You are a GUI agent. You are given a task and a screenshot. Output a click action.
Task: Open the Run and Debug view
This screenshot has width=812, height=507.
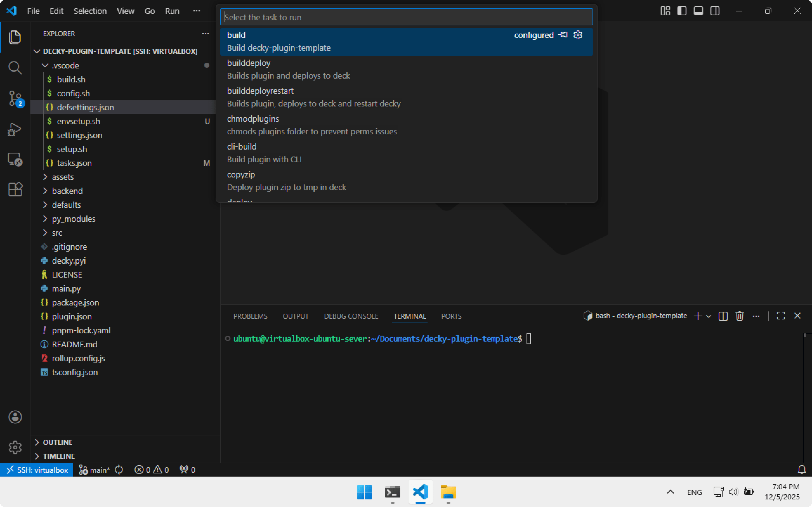(15, 129)
